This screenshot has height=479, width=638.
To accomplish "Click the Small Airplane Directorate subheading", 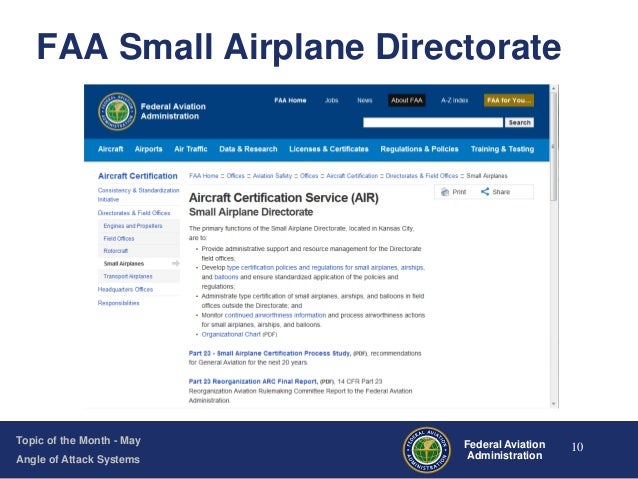I will click(x=251, y=212).
